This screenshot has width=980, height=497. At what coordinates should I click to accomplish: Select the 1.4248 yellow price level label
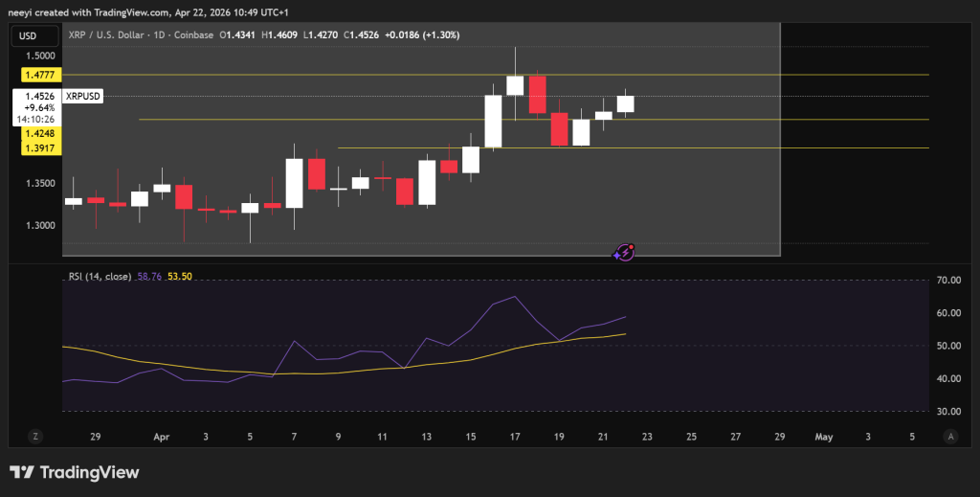[x=36, y=134]
